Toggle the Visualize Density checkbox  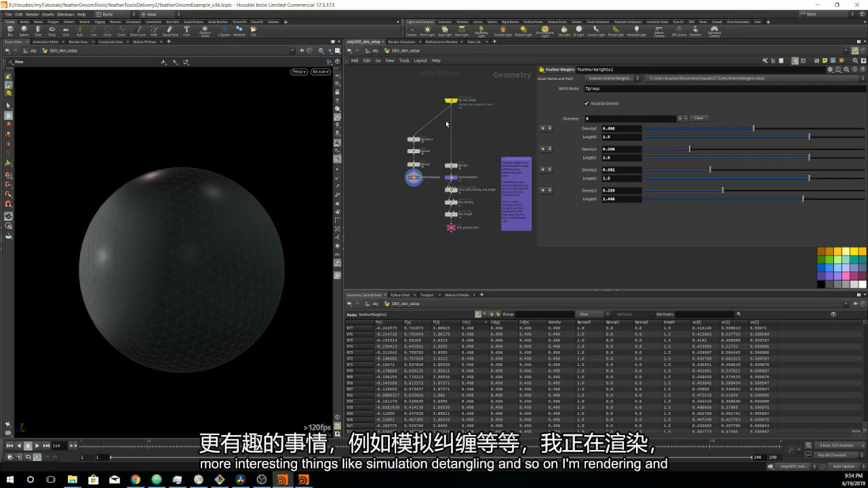pos(586,103)
